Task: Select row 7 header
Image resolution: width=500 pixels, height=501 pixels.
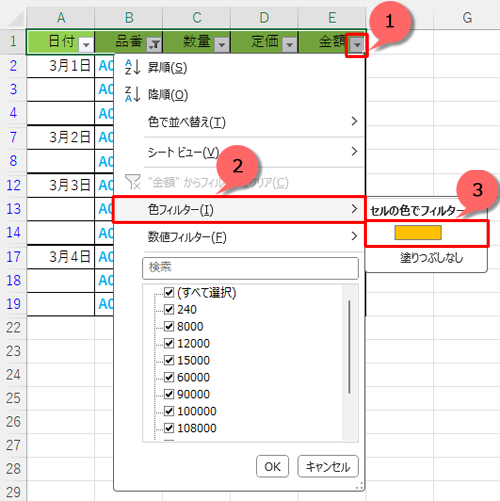Action: click(x=13, y=137)
